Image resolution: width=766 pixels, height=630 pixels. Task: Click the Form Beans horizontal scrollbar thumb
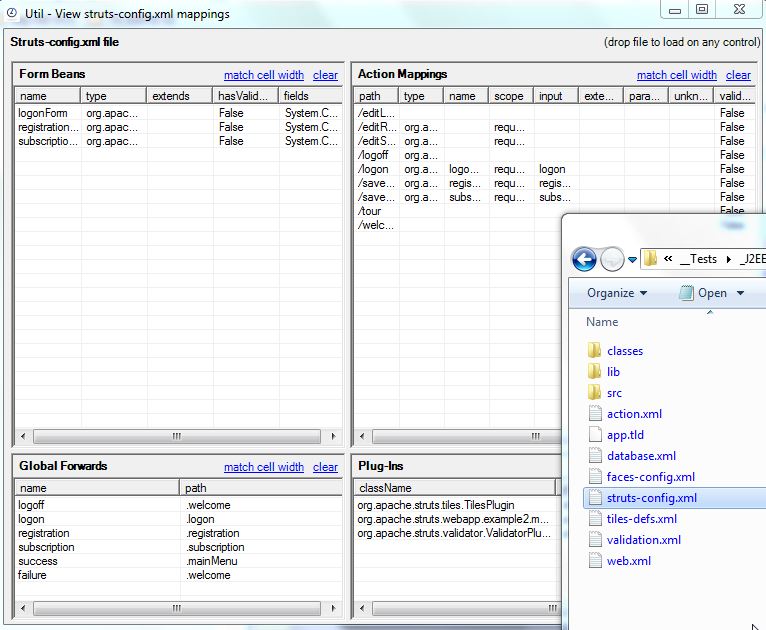(177, 436)
